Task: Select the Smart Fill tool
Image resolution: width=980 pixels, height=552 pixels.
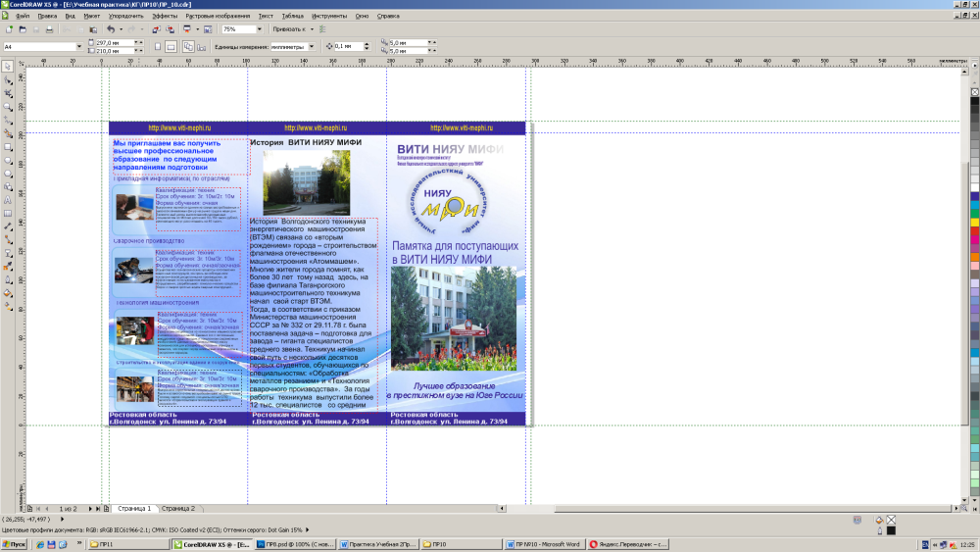Action: 8,133
